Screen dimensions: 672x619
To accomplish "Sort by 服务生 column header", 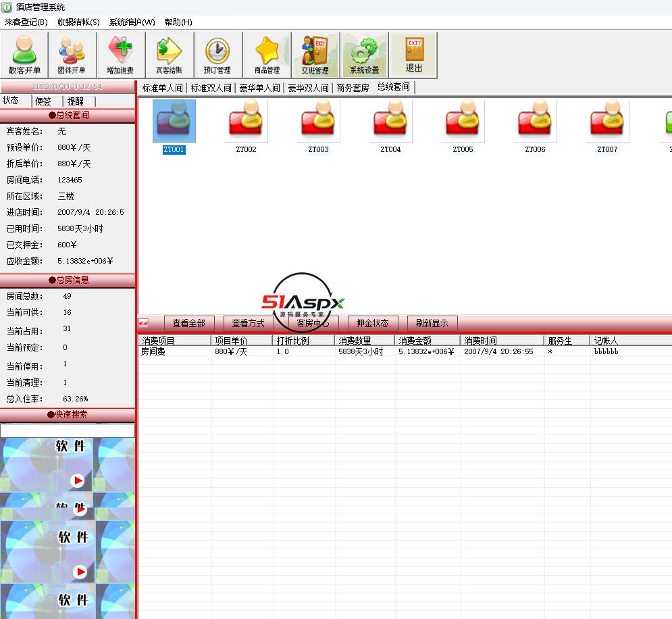I will (x=567, y=341).
